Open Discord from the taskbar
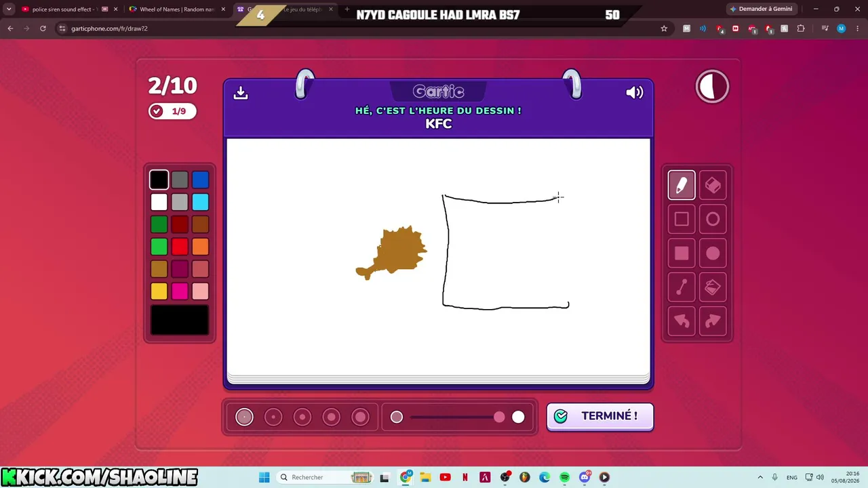This screenshot has height=488, width=868. [585, 477]
